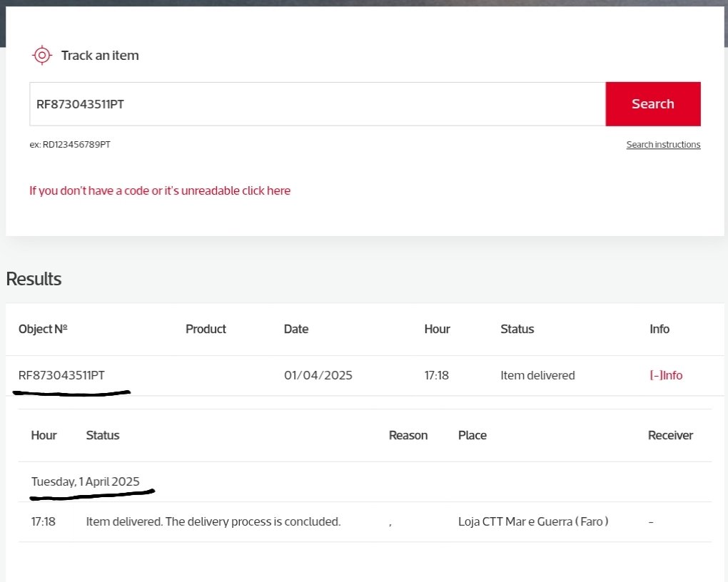
Task: Click the Status header in the results table
Action: [517, 329]
